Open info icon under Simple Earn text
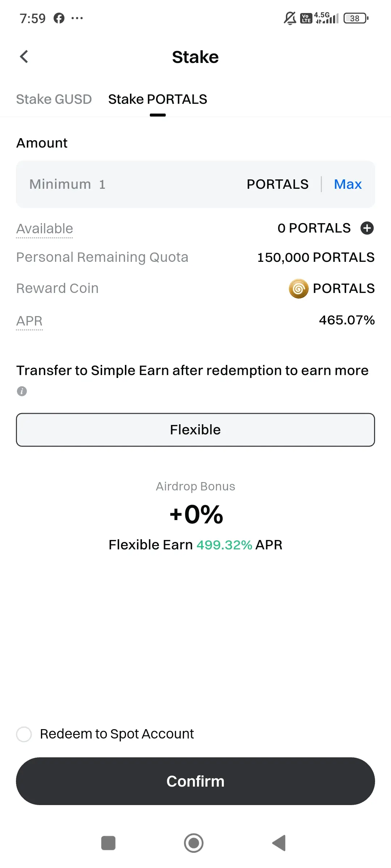 [22, 391]
